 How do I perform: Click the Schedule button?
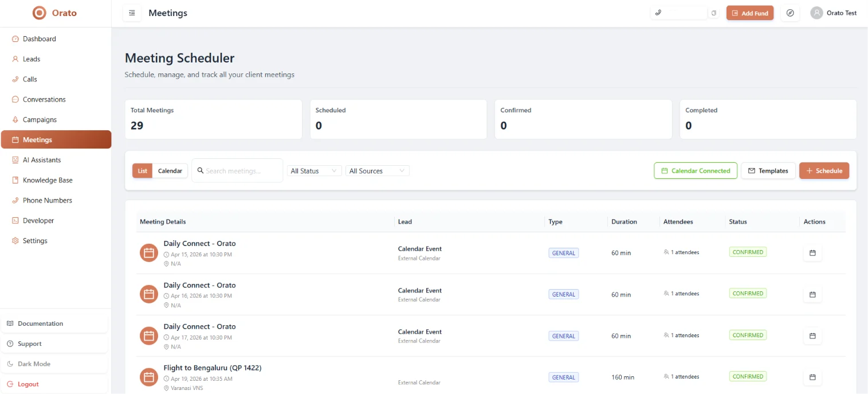pyautogui.click(x=824, y=171)
